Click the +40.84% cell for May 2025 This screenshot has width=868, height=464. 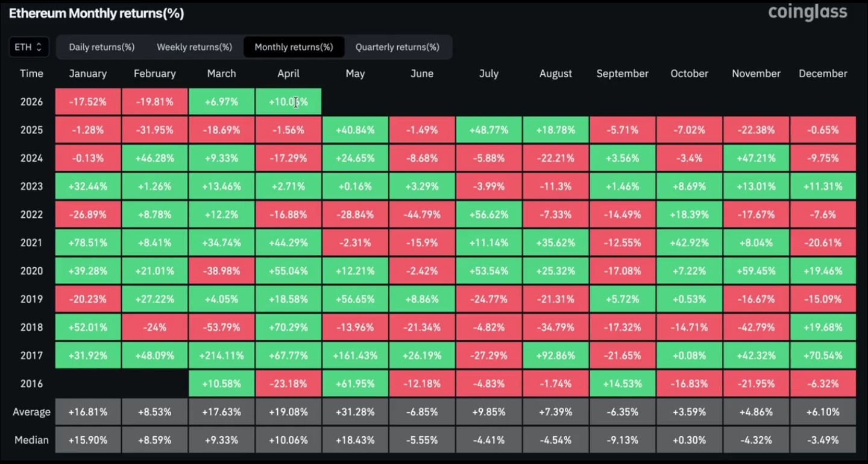pos(356,130)
